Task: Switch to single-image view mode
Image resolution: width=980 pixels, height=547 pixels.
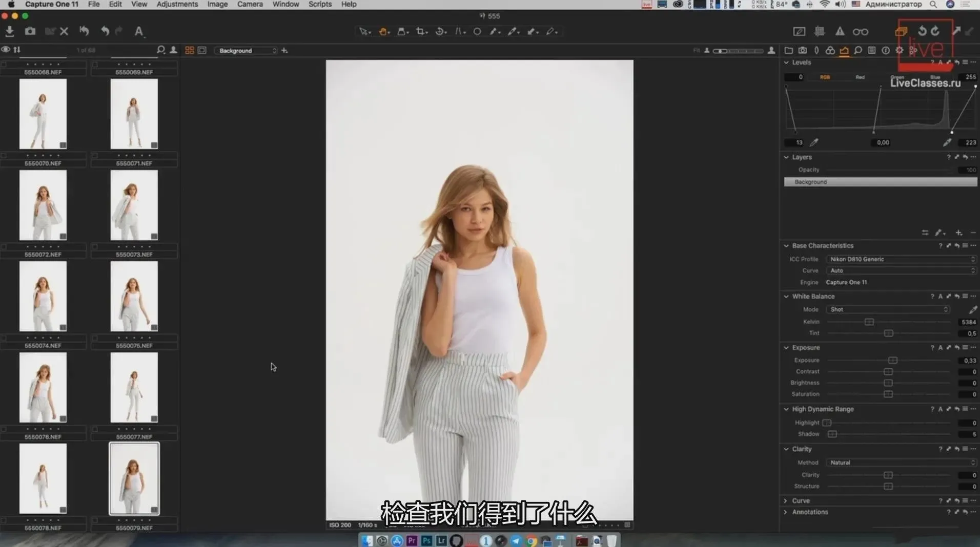Action: point(202,50)
